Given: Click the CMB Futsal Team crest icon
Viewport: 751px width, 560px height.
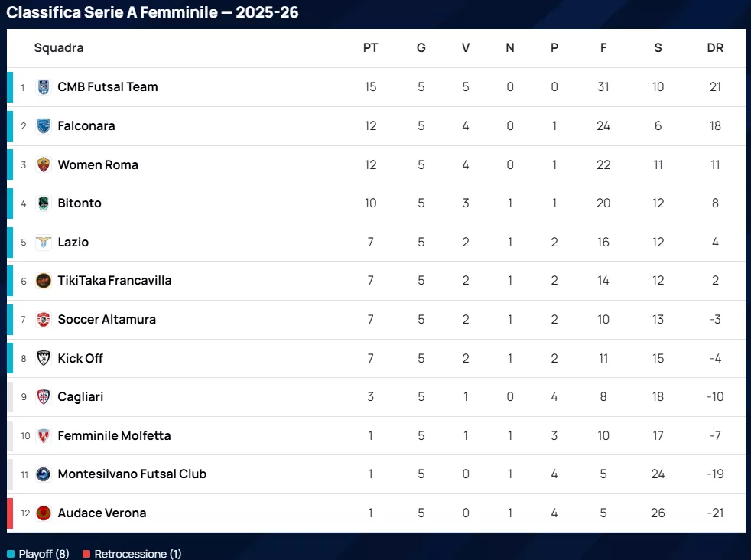Looking at the screenshot, I should [x=44, y=87].
